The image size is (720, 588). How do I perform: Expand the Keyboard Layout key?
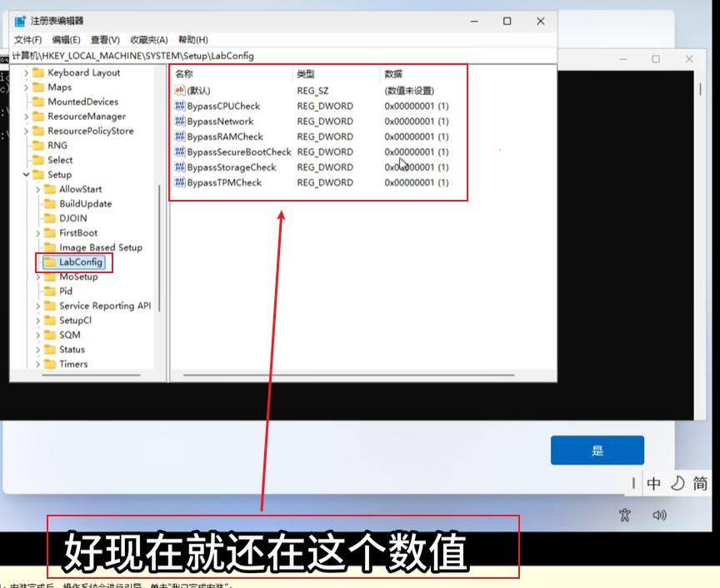pos(27,73)
